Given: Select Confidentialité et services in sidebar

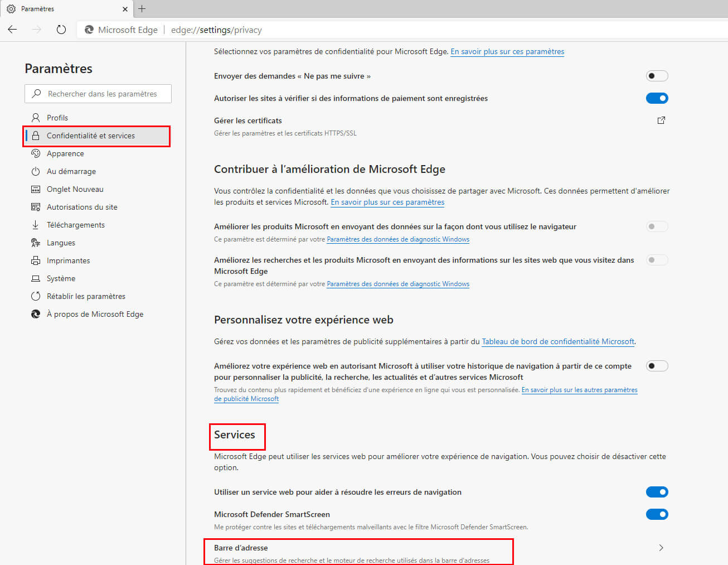Looking at the screenshot, I should tap(98, 136).
